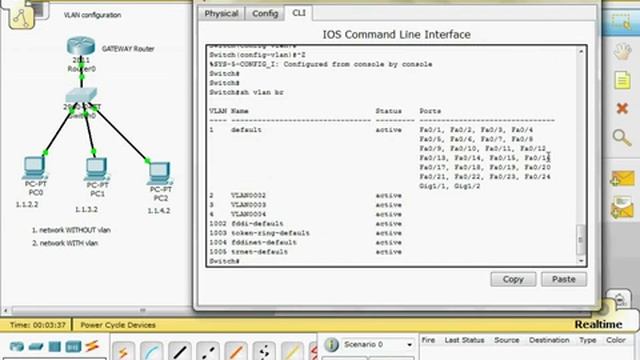Open the Routers device category
Viewport: 640px width, 360px height.
tap(17, 347)
